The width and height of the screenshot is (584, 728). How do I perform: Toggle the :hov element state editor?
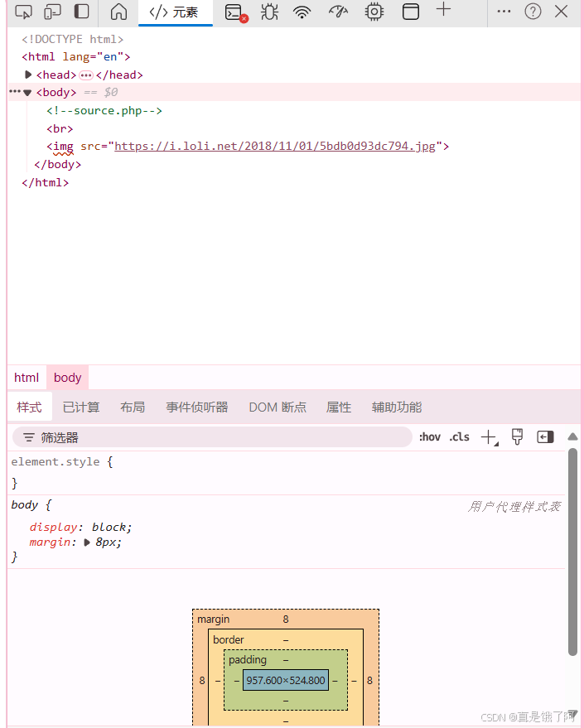click(x=429, y=436)
